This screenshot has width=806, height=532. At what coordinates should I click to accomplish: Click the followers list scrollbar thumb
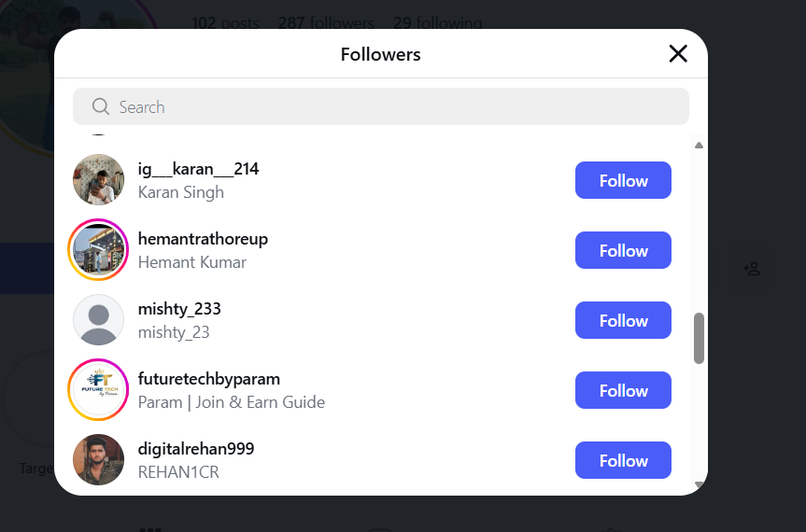point(699,338)
